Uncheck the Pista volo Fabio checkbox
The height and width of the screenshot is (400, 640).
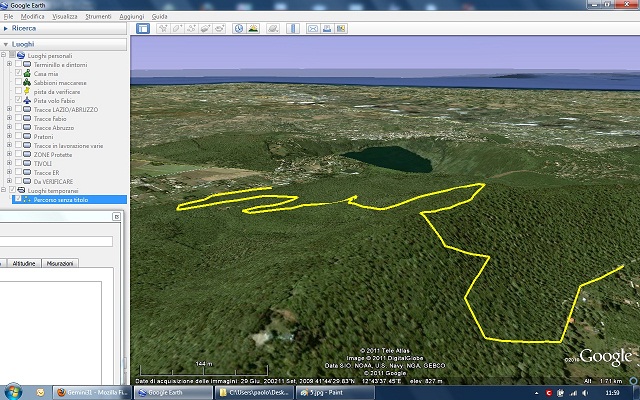[18, 100]
